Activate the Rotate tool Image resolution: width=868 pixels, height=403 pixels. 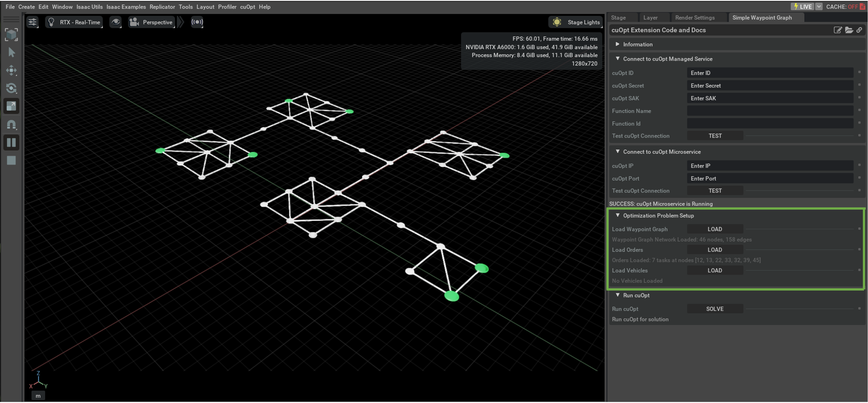12,88
